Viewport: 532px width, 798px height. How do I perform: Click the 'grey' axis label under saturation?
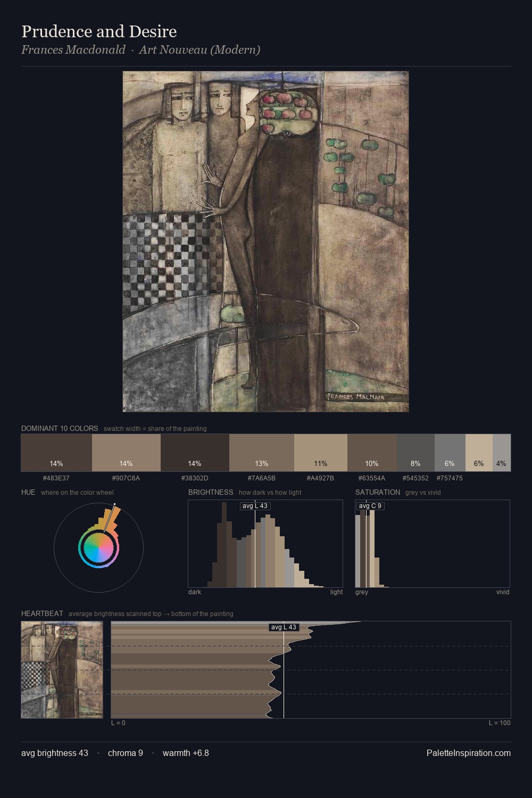click(362, 592)
